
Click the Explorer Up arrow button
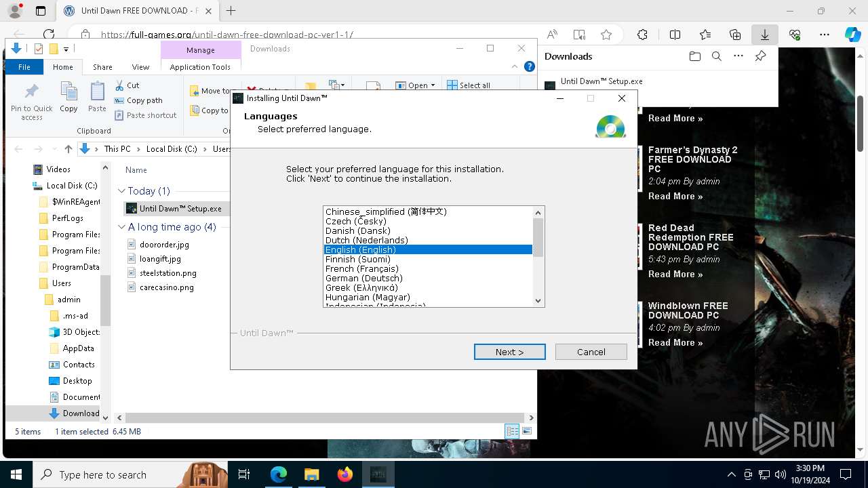point(68,149)
